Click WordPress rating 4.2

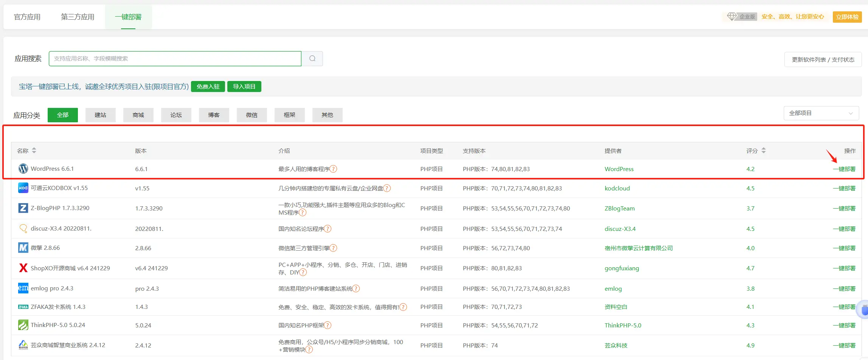coord(750,169)
